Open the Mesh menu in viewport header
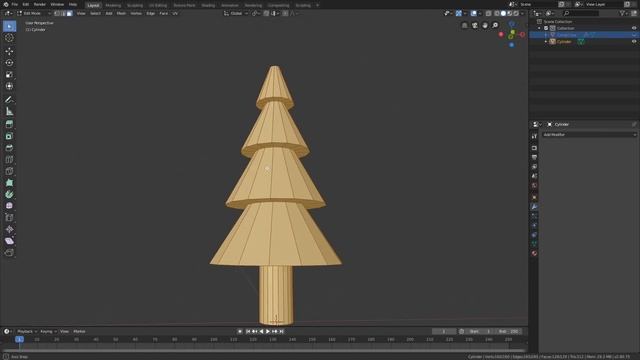Viewport: 640px width, 360px height. coord(121,13)
